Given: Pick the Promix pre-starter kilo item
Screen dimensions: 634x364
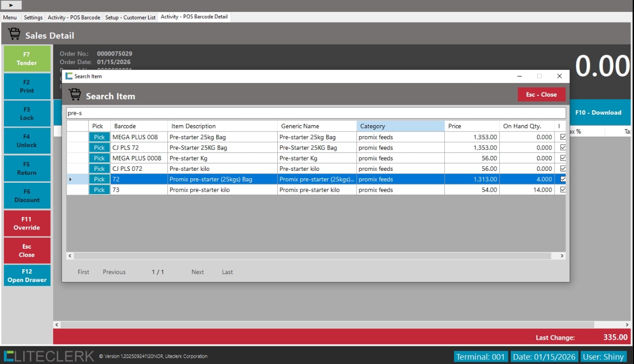Looking at the screenshot, I should 99,190.
